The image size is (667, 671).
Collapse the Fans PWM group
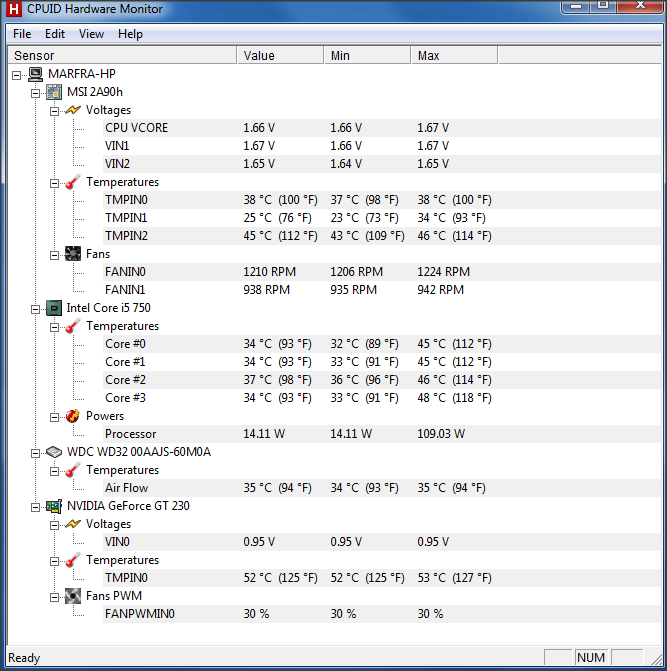54,597
